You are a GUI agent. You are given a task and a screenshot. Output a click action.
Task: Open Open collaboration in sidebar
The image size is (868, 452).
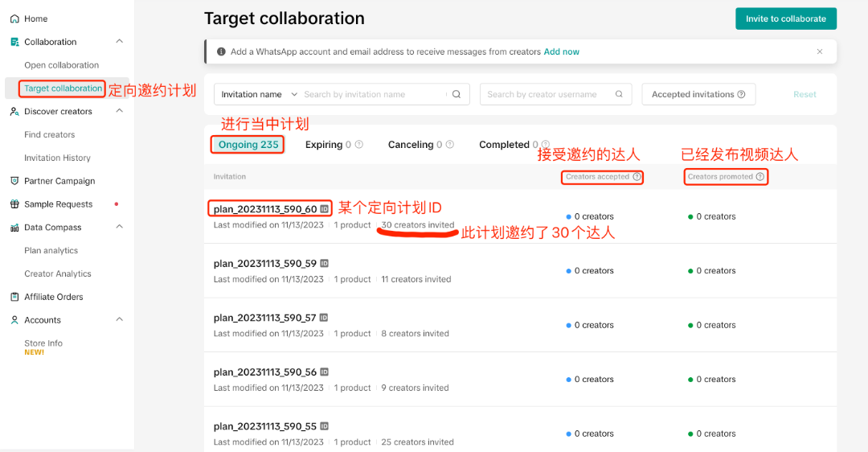coord(61,65)
